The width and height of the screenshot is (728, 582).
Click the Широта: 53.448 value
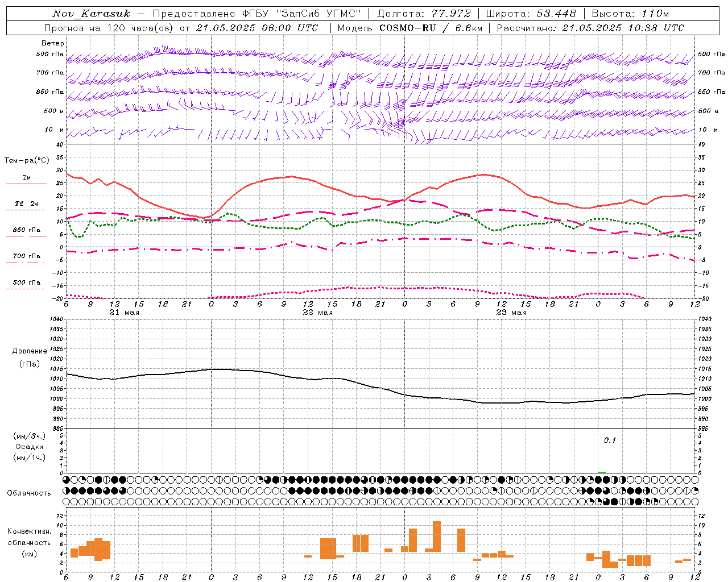531,14
